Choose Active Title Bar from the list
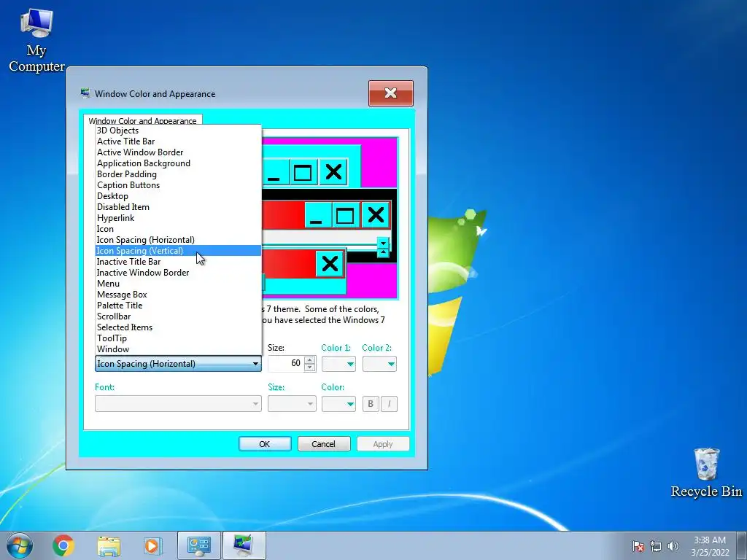Screen dimensions: 747x560 pyautogui.click(x=178, y=141)
